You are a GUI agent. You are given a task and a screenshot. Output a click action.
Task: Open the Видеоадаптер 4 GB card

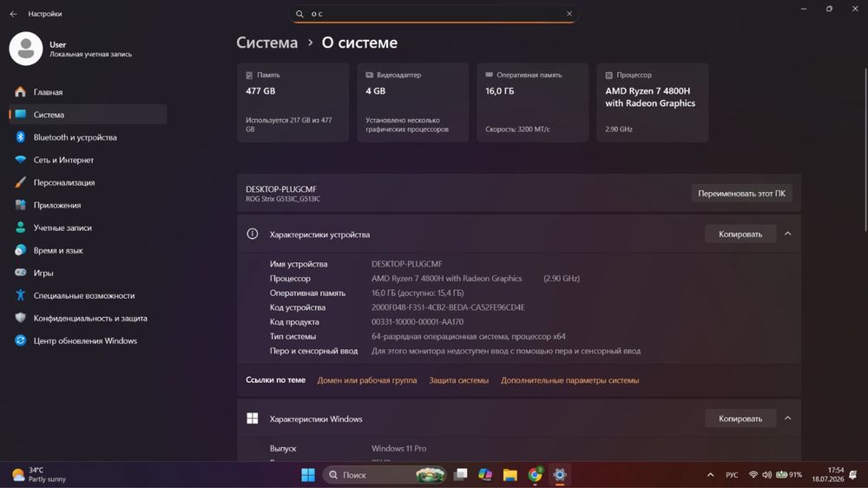pyautogui.click(x=413, y=102)
